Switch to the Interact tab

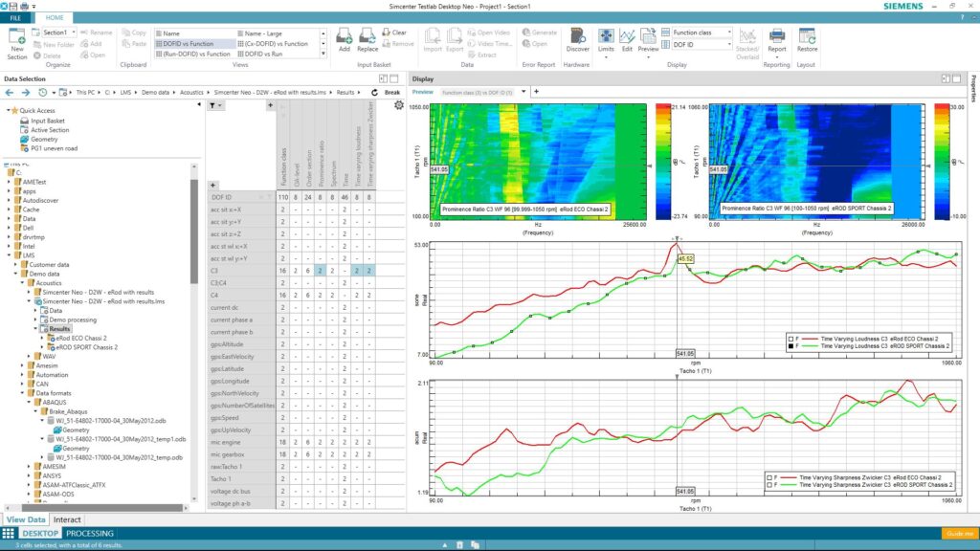[x=67, y=519]
